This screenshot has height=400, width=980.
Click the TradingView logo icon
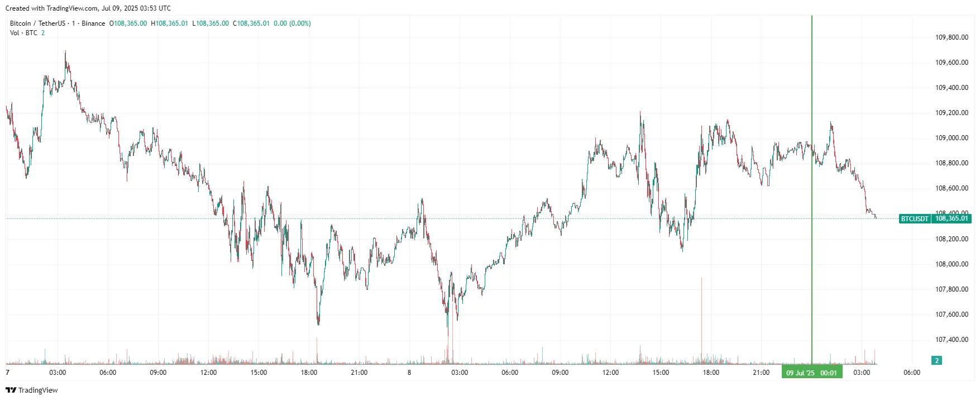tap(11, 390)
